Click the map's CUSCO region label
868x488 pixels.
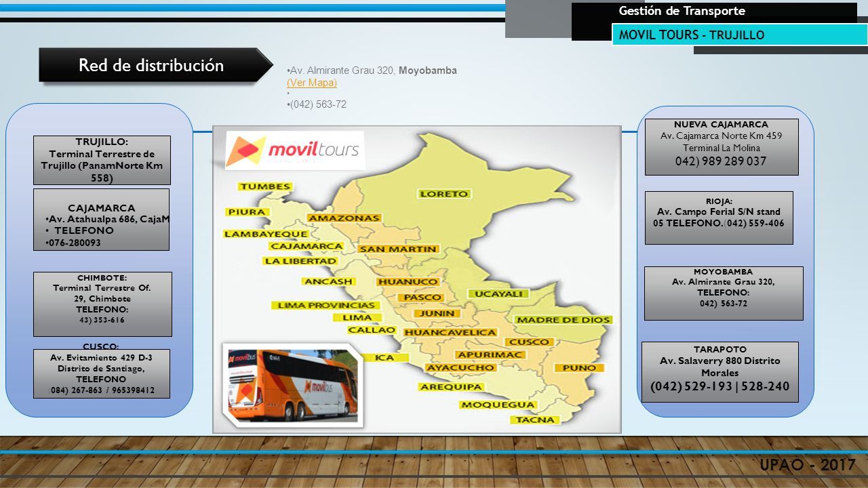[529, 342]
